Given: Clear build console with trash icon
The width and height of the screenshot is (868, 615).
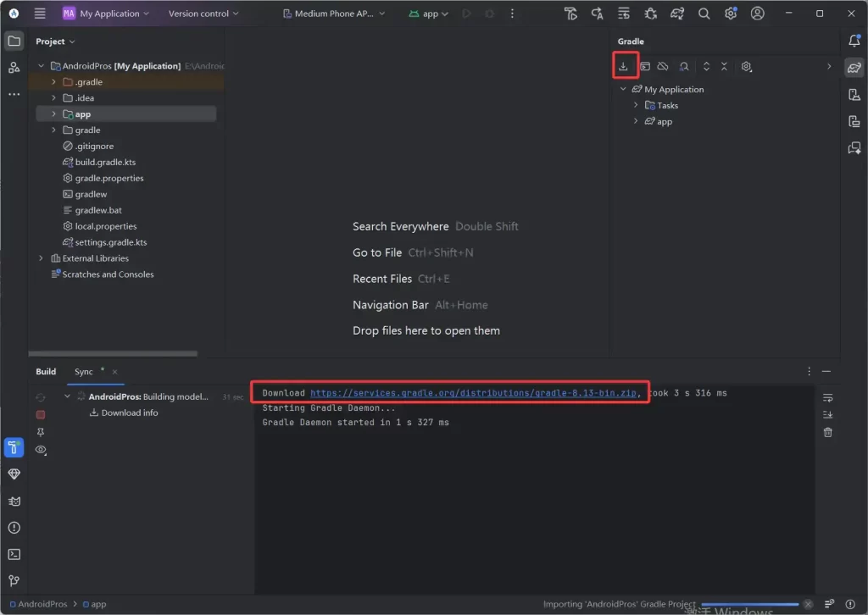Looking at the screenshot, I should click(827, 433).
